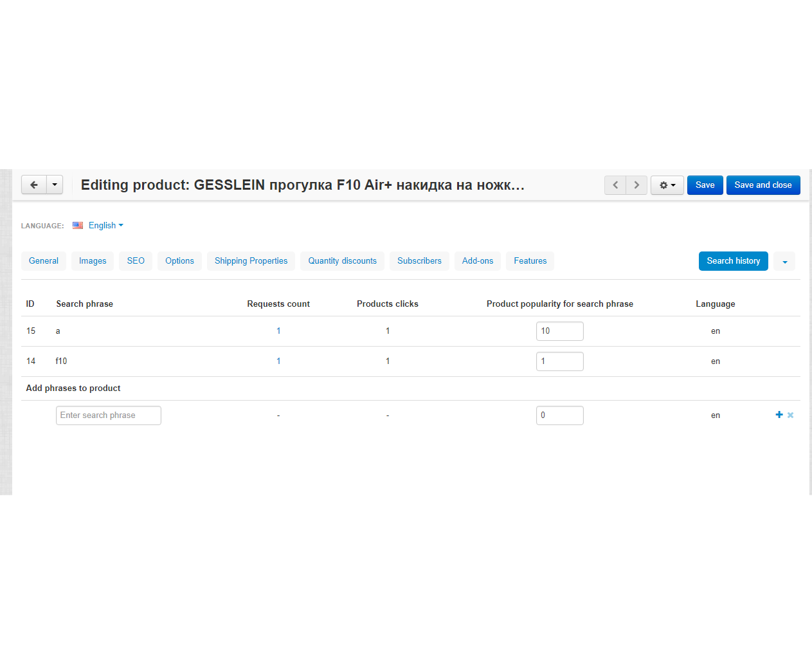The width and height of the screenshot is (812, 665).
Task: Click the US flag language icon
Action: pos(78,226)
